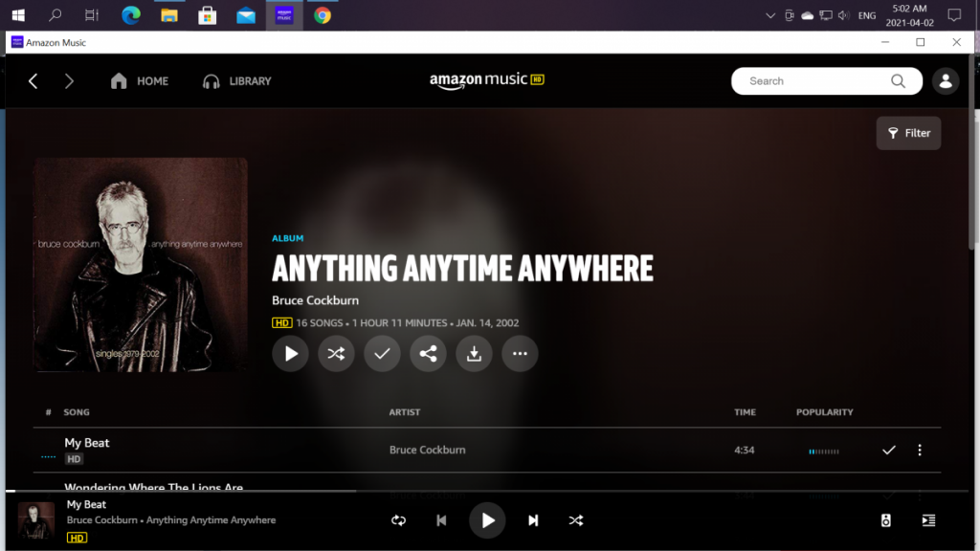Click the magnifier icon in Search
Image resolution: width=980 pixels, height=551 pixels.
click(x=898, y=81)
